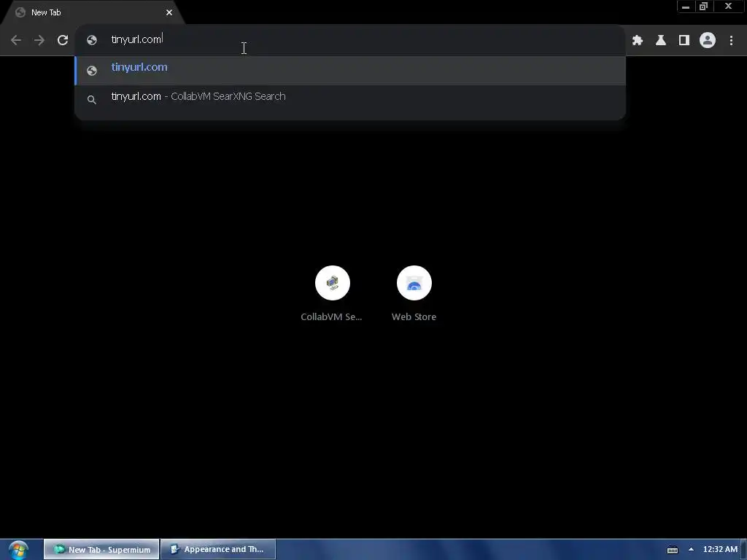The width and height of the screenshot is (747, 560).
Task: Close the New Tab tab
Action: [169, 12]
